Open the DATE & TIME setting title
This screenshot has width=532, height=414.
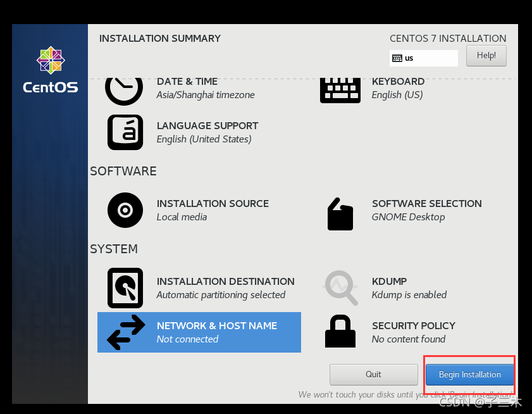(187, 82)
